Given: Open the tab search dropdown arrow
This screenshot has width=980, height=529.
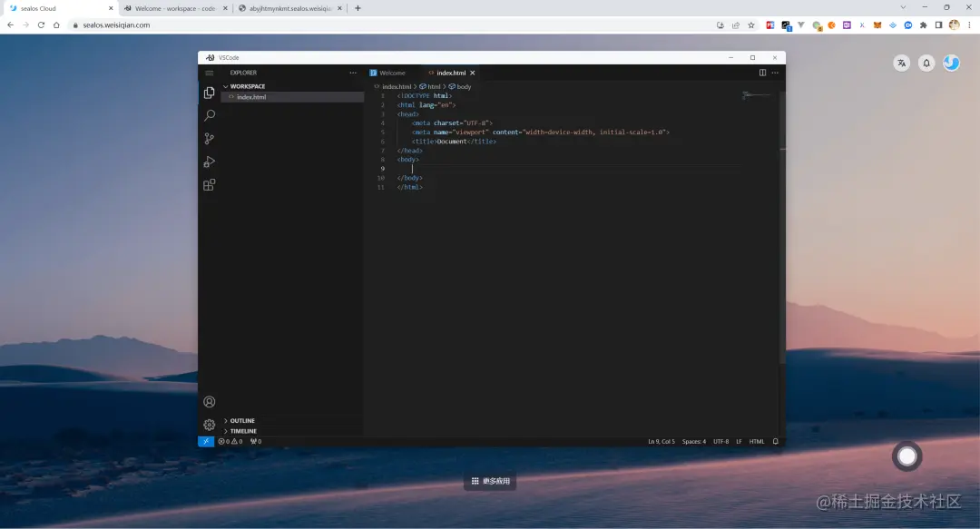Looking at the screenshot, I should click(903, 7).
